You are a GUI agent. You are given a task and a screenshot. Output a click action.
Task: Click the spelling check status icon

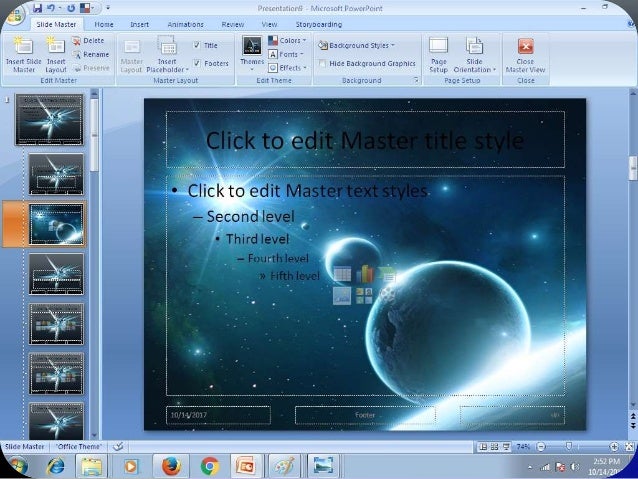118,447
